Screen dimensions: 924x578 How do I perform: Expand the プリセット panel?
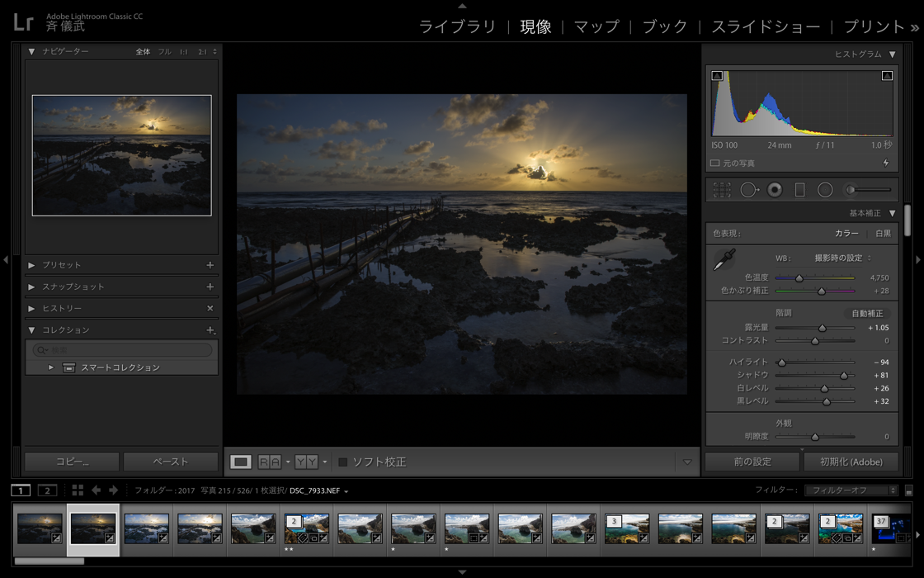[31, 265]
